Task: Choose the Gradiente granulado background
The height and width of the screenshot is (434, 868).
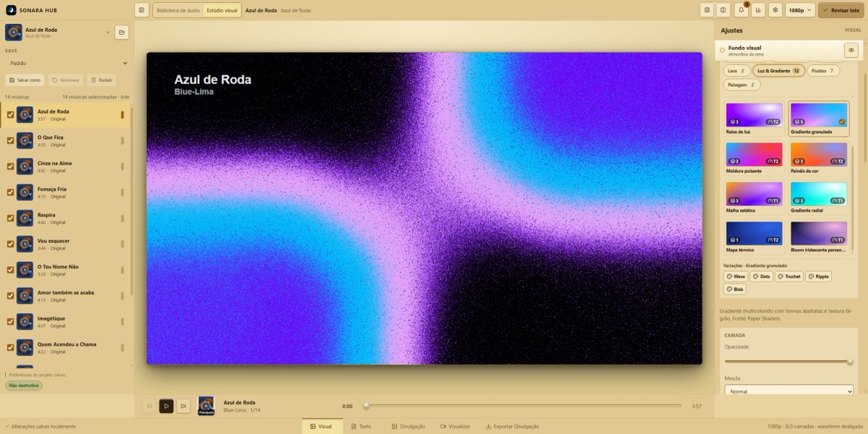Action: point(819,119)
